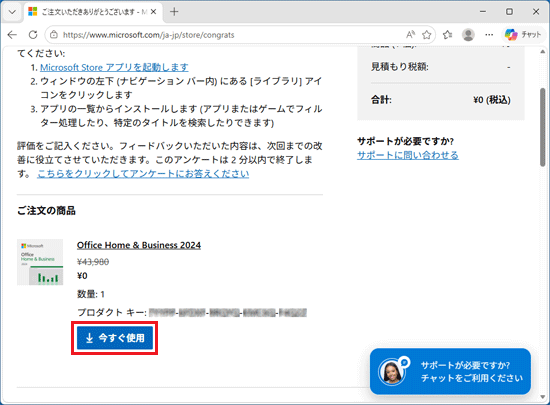The height and width of the screenshot is (405, 550).
Task: Click the site info lock icon
Action: click(54, 35)
